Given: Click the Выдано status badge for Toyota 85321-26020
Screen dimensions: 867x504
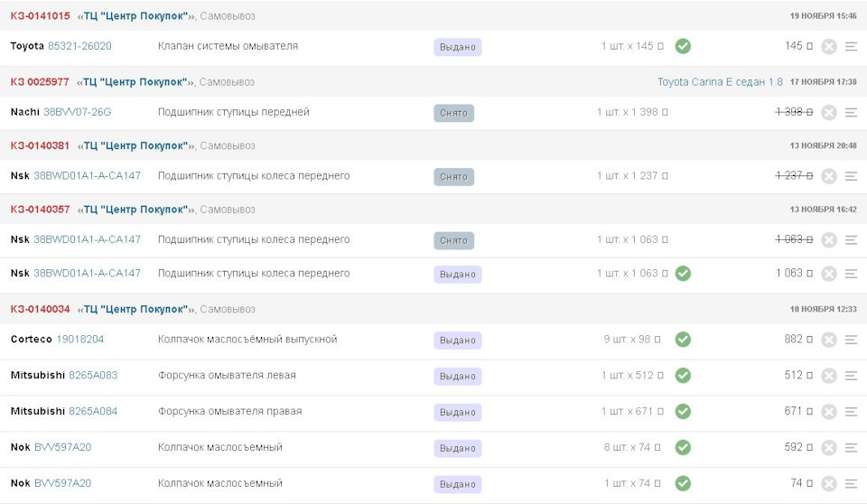Looking at the screenshot, I should pos(457,47).
